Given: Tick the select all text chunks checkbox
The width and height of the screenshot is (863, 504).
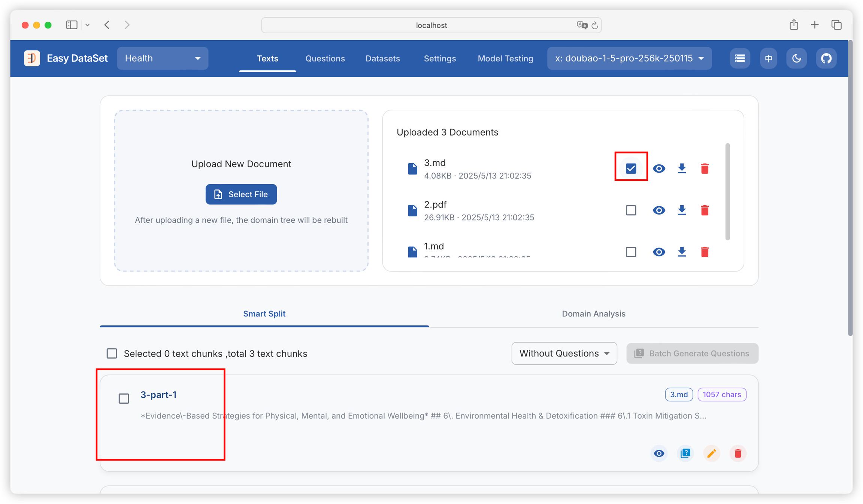Looking at the screenshot, I should point(112,353).
